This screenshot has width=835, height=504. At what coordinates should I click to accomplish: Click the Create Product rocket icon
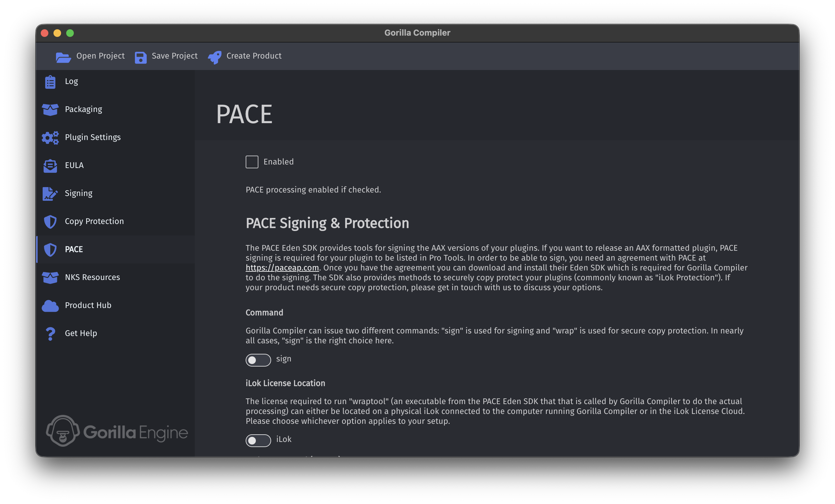tap(215, 57)
